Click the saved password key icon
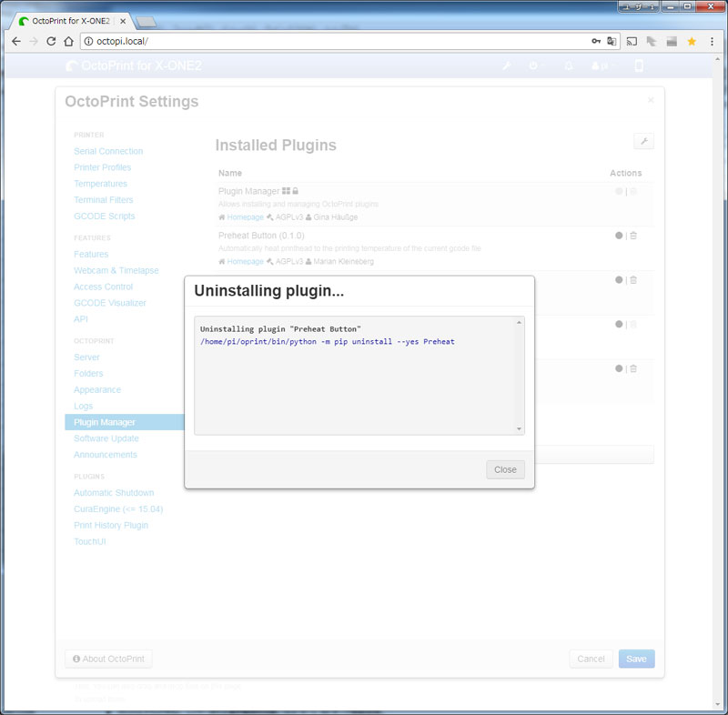Viewport: 728px width, 715px height. click(x=596, y=41)
